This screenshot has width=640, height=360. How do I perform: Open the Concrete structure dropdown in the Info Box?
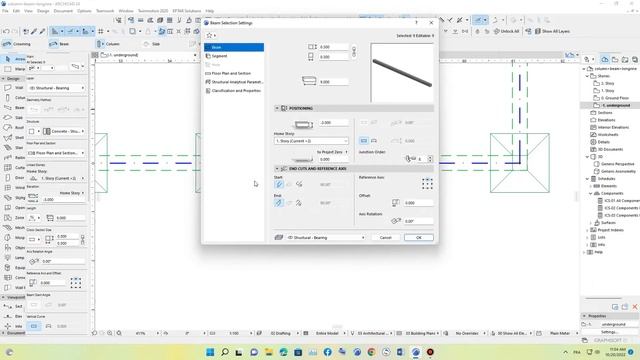click(64, 131)
